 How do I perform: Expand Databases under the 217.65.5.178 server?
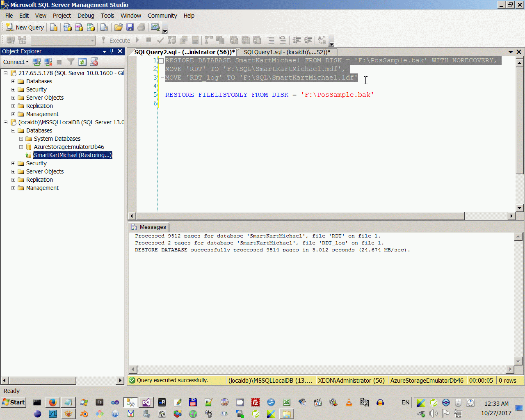click(x=14, y=81)
